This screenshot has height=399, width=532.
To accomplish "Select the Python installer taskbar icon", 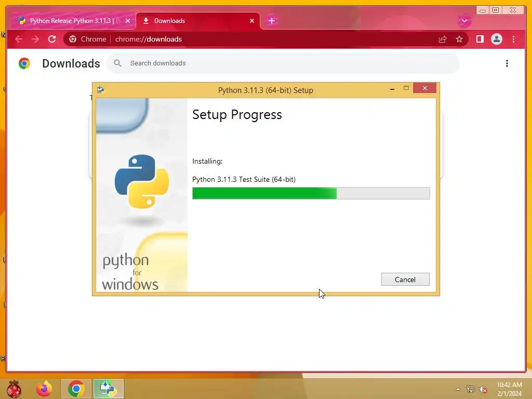I will point(109,389).
